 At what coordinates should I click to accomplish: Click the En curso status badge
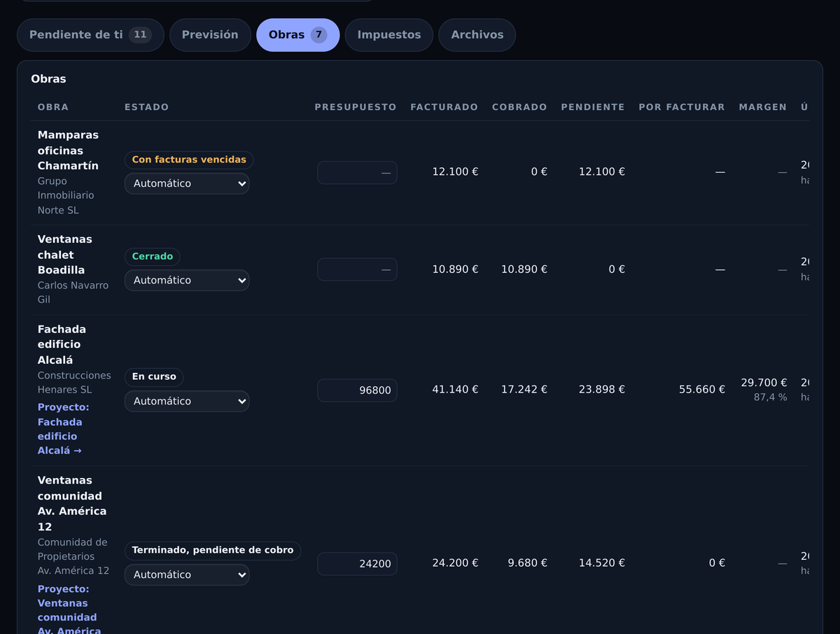point(154,376)
